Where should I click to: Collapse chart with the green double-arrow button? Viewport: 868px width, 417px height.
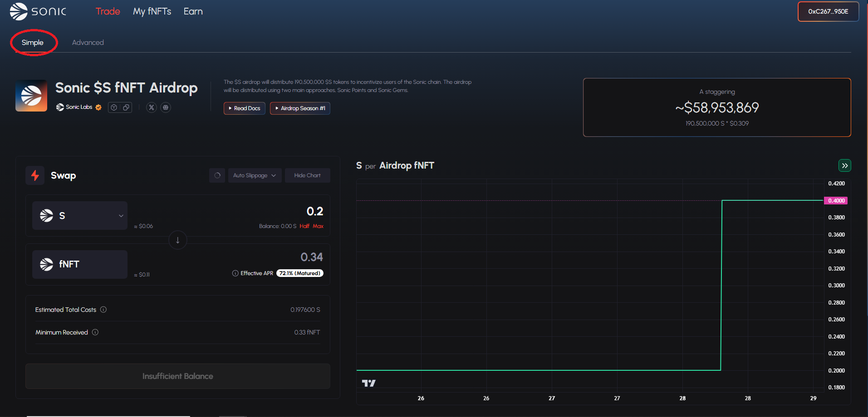(x=844, y=166)
